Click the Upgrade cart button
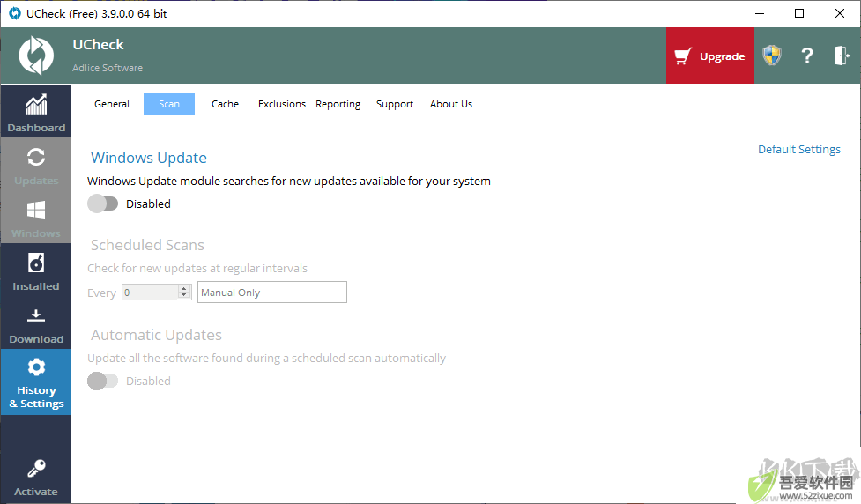 coord(710,56)
